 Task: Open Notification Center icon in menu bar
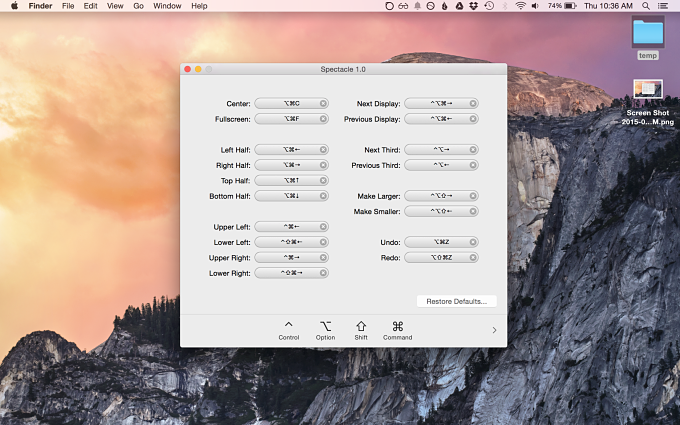click(x=663, y=6)
